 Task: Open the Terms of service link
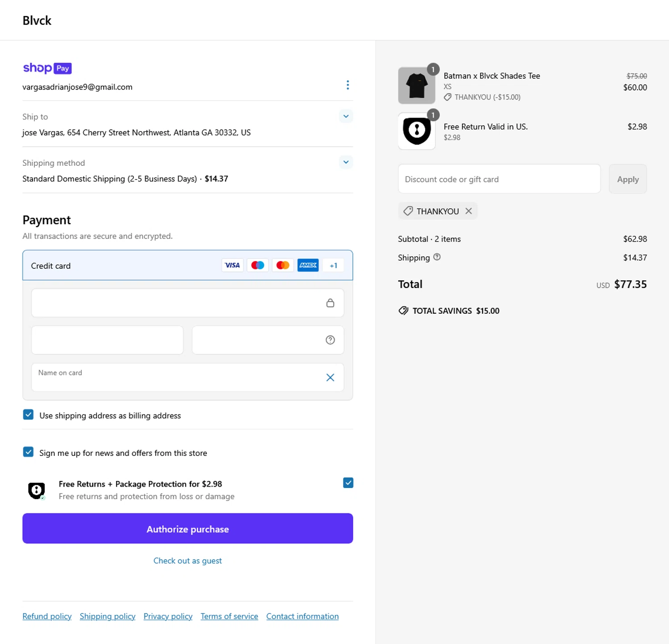[x=229, y=616]
